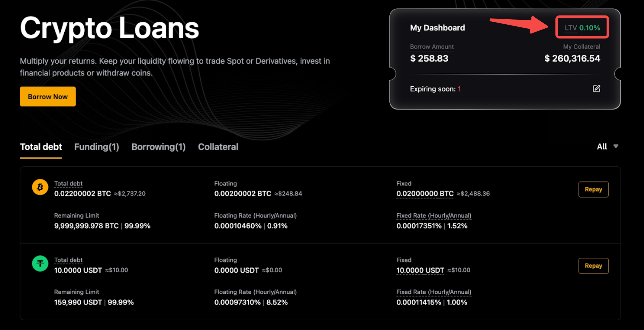Click the My Collateral value $260,316.54
The width and height of the screenshot is (644, 330).
coord(572,59)
